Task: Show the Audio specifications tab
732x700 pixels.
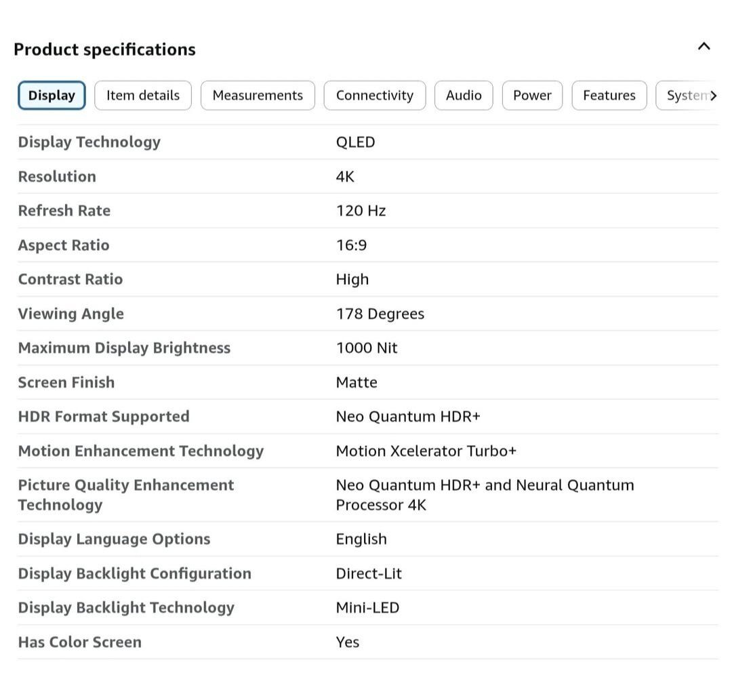Action: coord(464,96)
